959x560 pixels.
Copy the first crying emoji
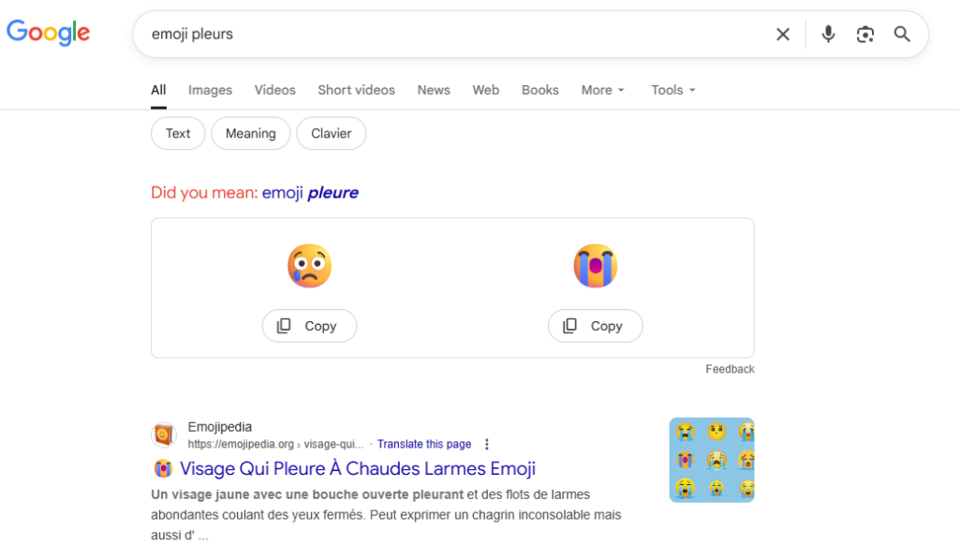[309, 326]
